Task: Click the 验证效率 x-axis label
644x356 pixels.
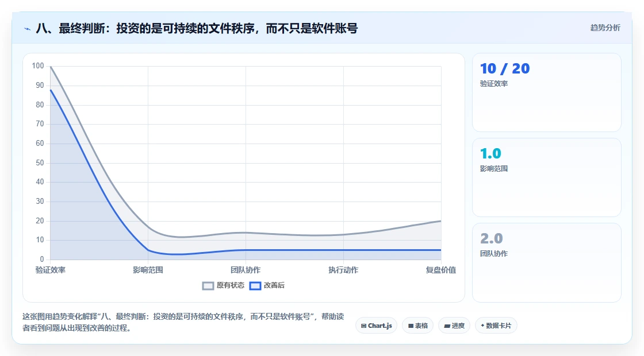Action: (51, 270)
